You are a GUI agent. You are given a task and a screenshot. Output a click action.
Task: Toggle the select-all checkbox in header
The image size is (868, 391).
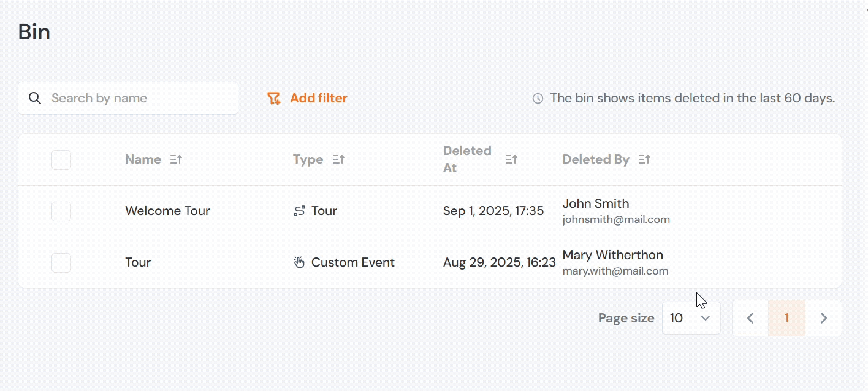pyautogui.click(x=61, y=160)
